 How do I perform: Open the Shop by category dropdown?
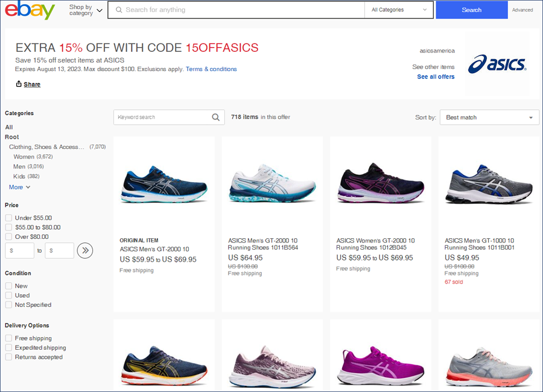tap(86, 10)
